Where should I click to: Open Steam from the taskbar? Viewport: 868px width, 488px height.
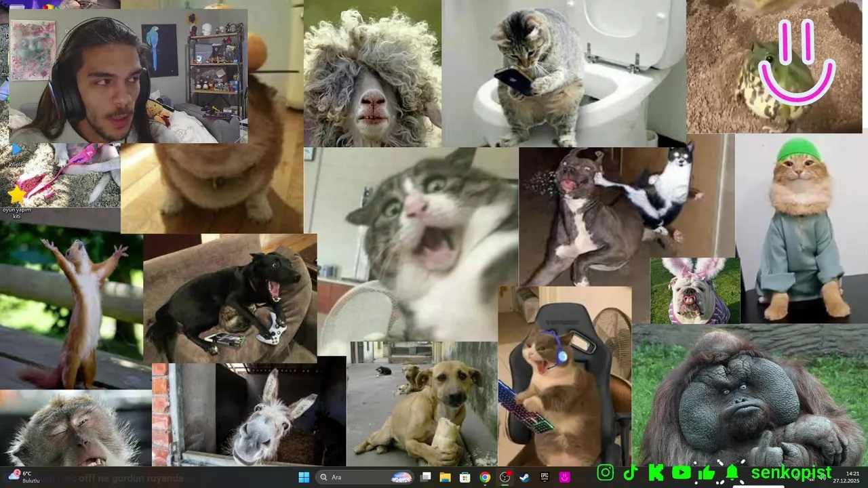tap(524, 477)
